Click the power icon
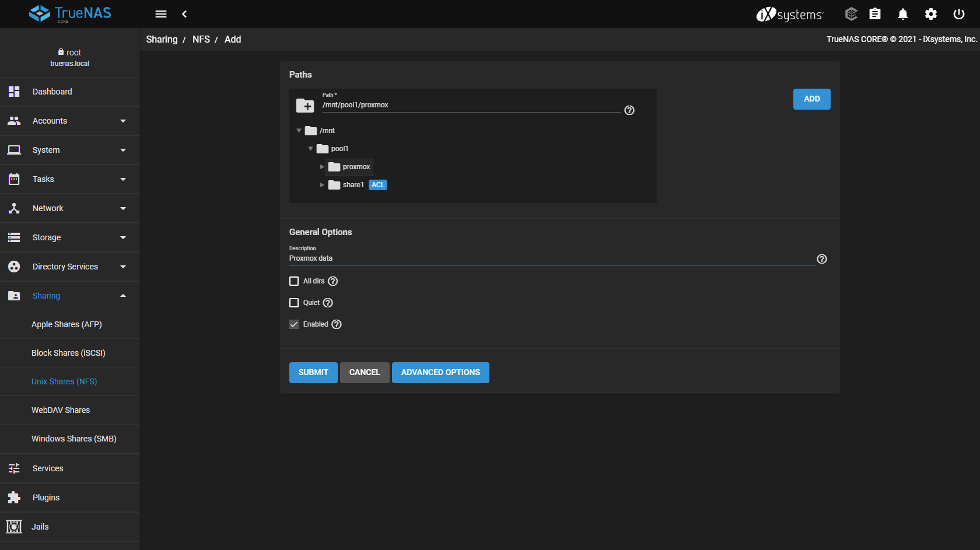 (x=959, y=14)
